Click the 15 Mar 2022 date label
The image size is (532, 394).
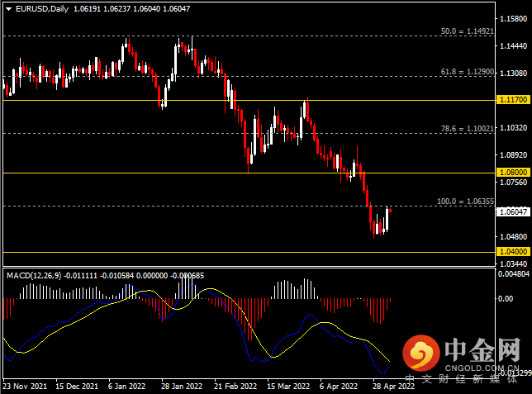click(288, 387)
